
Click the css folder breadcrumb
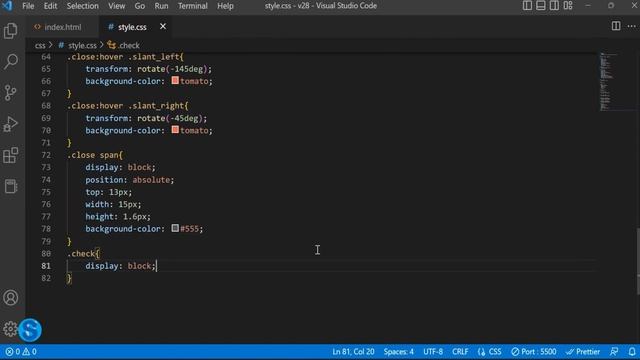coord(40,45)
